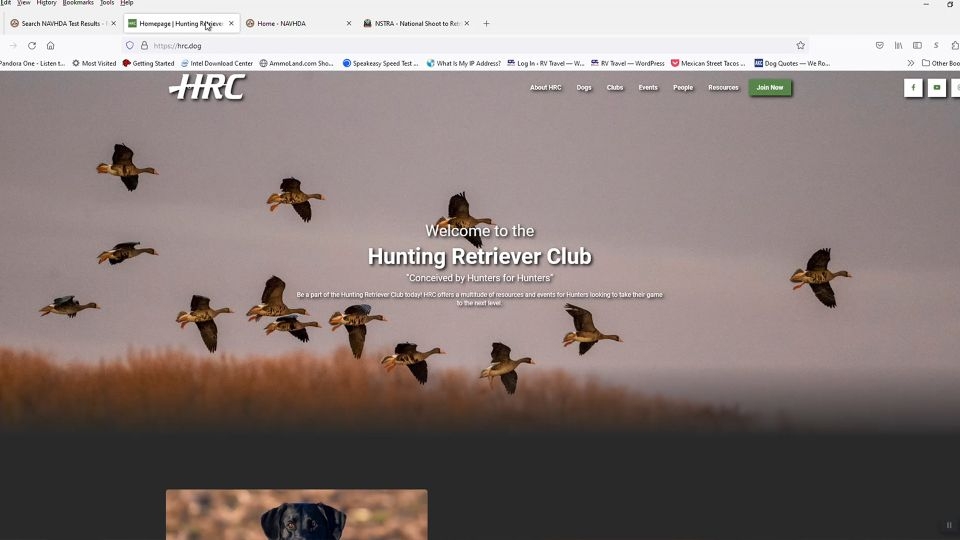Show more bookmarks chevron
Screen dimensions: 960x540
(910, 63)
